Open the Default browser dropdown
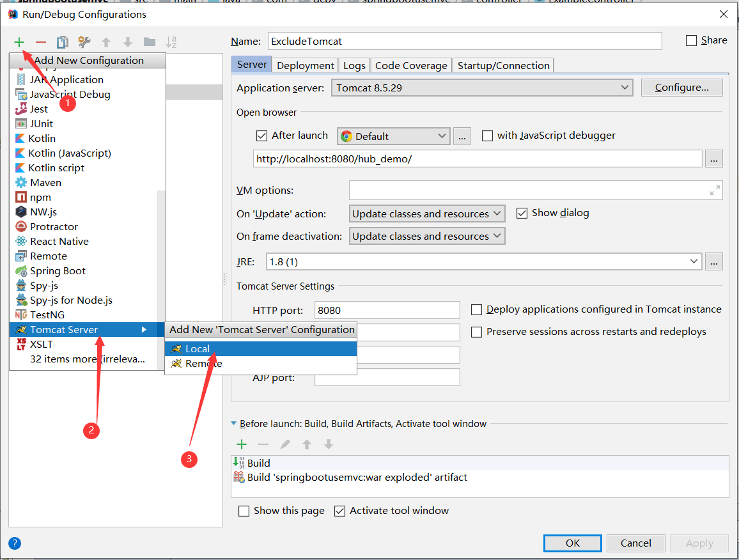The height and width of the screenshot is (560, 739). point(394,137)
